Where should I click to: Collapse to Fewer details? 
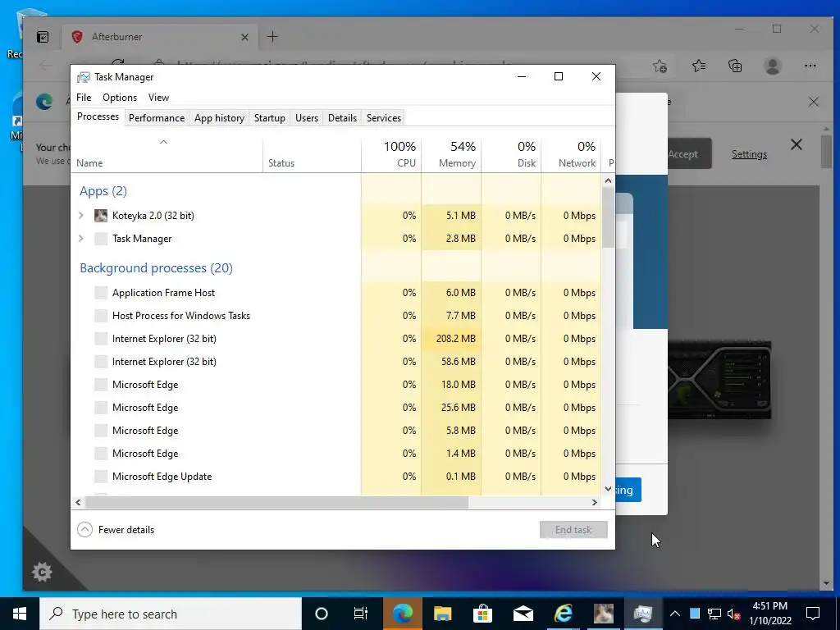coord(116,530)
